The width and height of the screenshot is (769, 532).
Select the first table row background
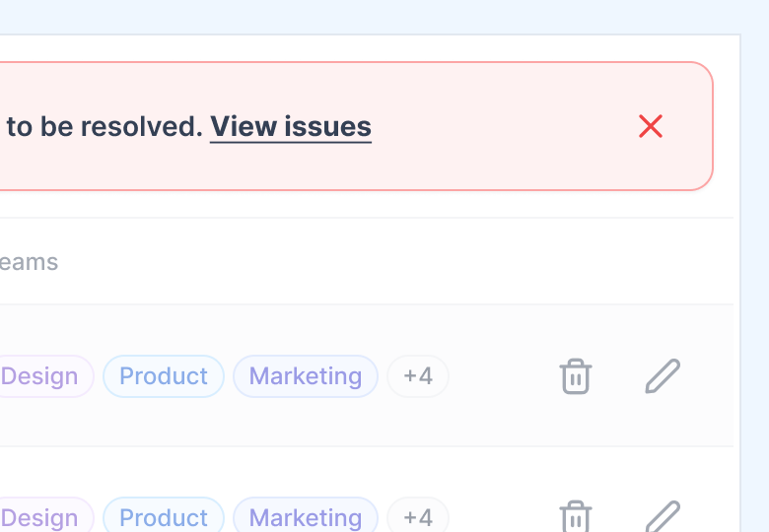pos(367,375)
